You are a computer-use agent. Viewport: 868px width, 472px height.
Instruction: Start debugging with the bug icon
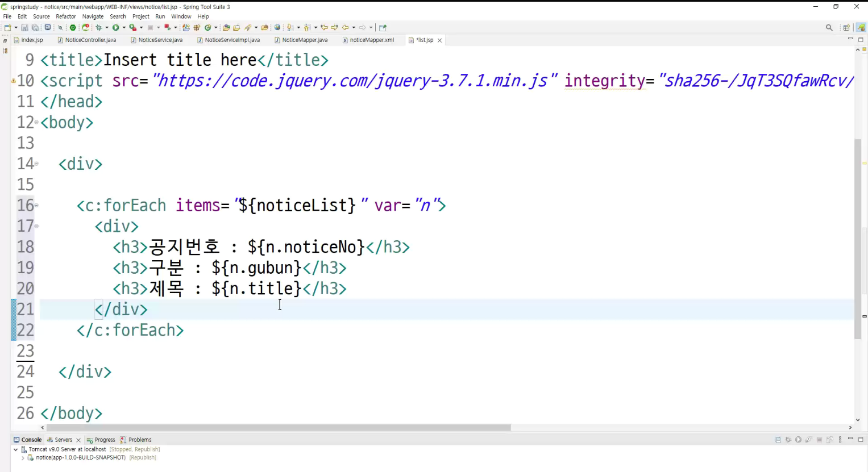pyautogui.click(x=99, y=27)
